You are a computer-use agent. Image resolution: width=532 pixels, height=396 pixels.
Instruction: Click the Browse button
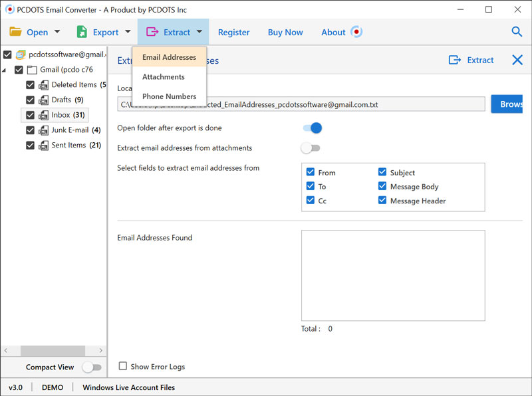(507, 104)
